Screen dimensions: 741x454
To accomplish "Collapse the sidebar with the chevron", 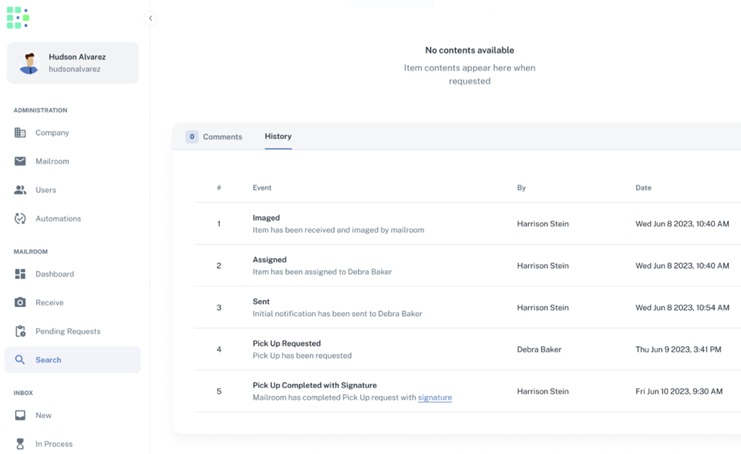I will [151, 18].
